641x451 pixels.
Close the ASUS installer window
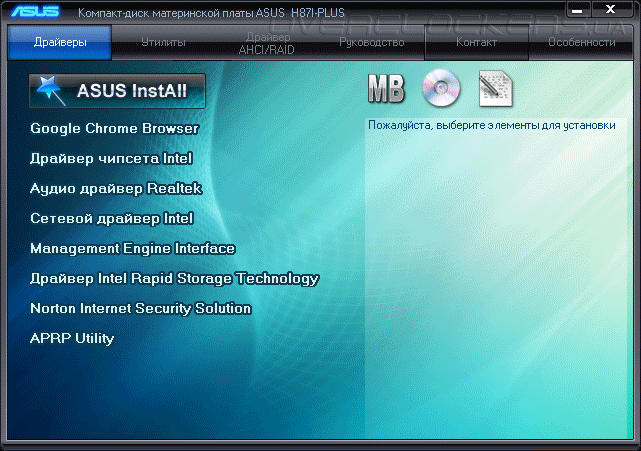[610, 9]
